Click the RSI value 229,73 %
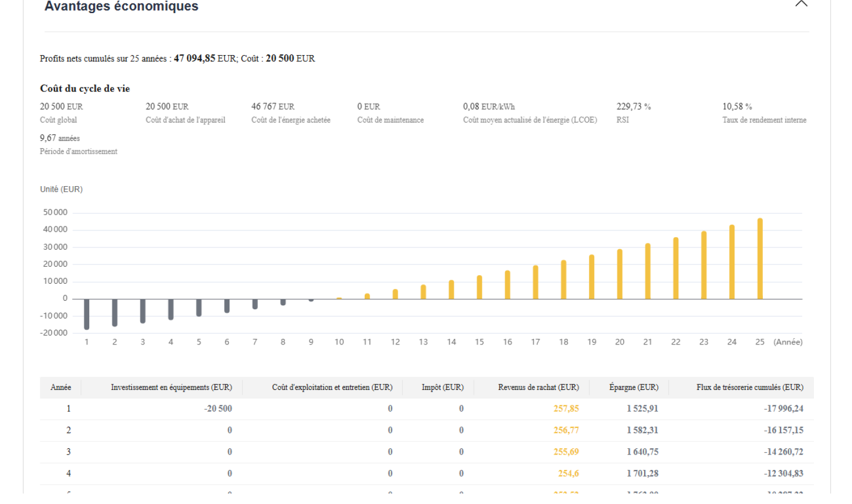 [x=633, y=107]
